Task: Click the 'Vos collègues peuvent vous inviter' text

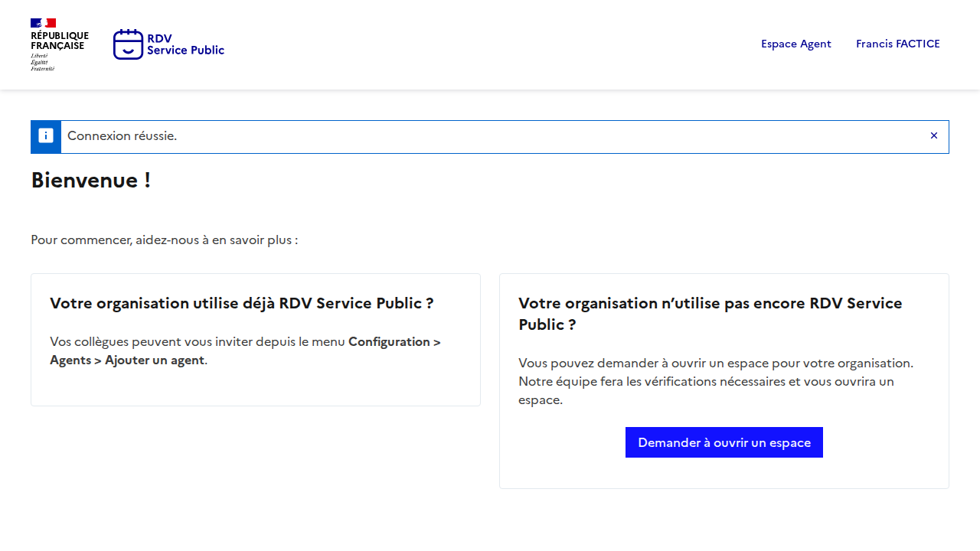Action: pyautogui.click(x=198, y=342)
